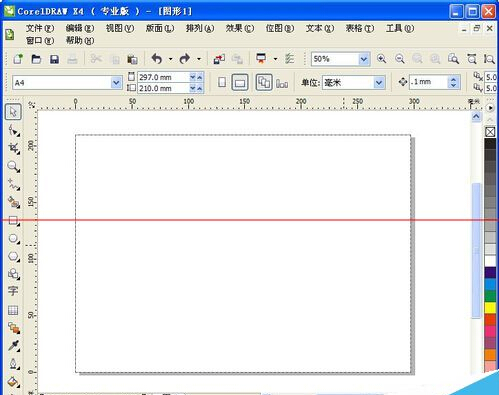Select the Table tool
499x395 pixels.
click(13, 310)
